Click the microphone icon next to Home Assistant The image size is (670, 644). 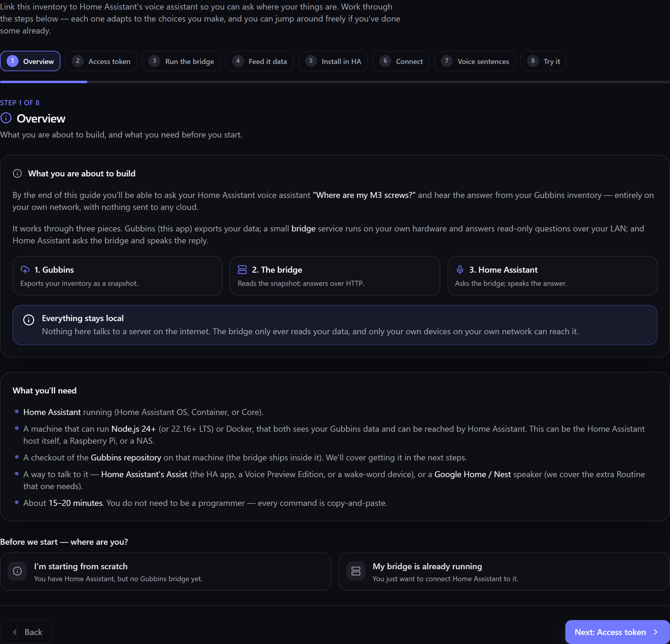tap(460, 270)
